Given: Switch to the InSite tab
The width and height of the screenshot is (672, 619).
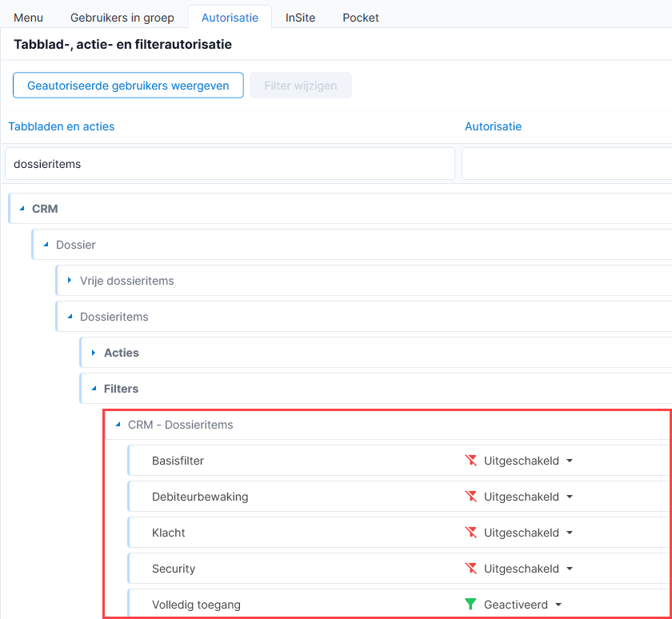Looking at the screenshot, I should (x=301, y=18).
